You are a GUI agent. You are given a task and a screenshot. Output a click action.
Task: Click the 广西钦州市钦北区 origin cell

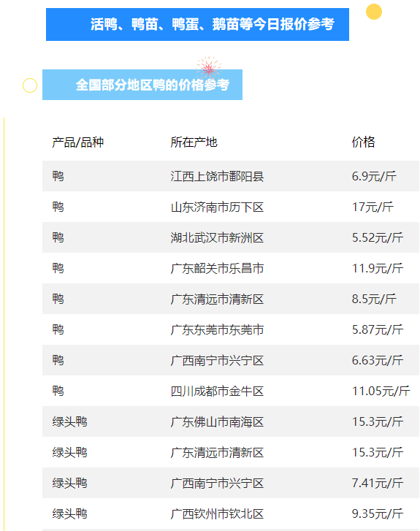click(x=217, y=513)
